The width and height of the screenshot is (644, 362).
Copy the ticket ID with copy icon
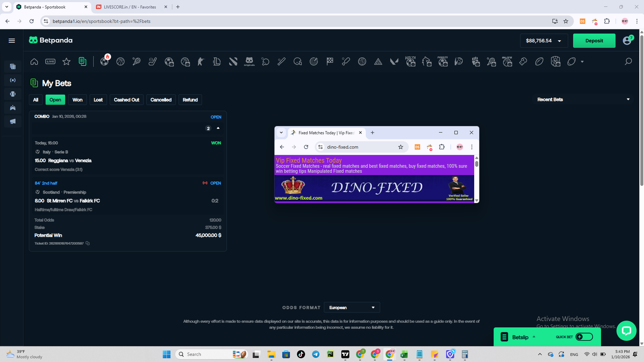pos(88,243)
